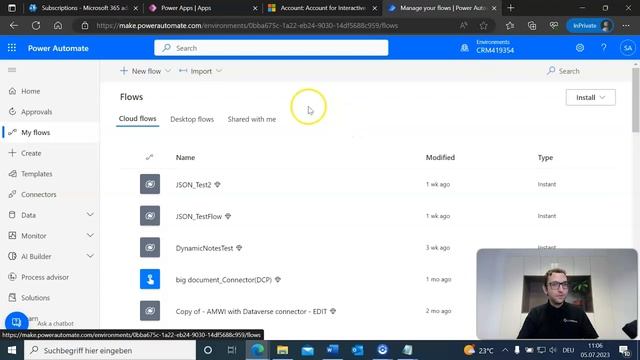Open a new browser tab
640x360 pixels.
(x=511, y=8)
